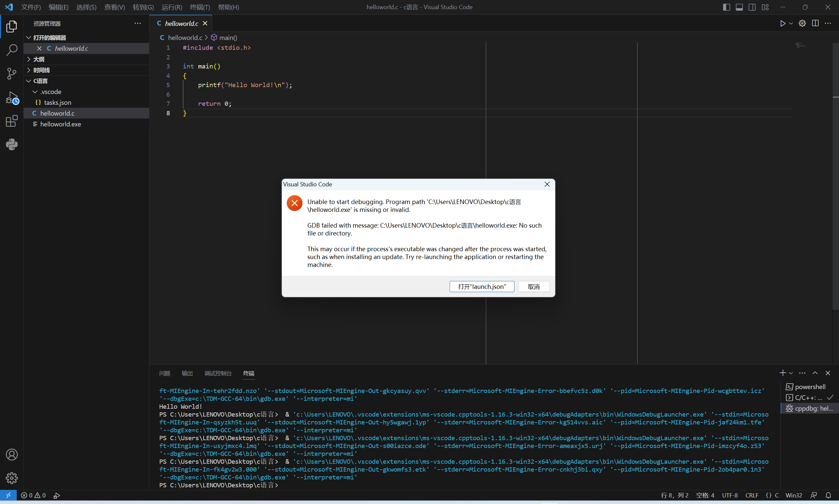Select tasks.json in the explorer
Image resolution: width=839 pixels, height=504 pixels.
click(x=57, y=103)
